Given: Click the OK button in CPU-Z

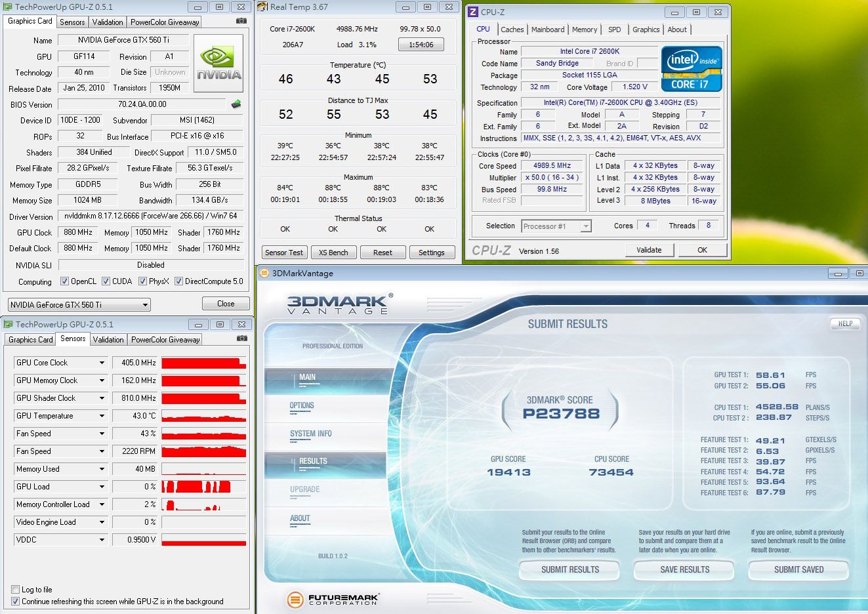Looking at the screenshot, I should tap(703, 250).
